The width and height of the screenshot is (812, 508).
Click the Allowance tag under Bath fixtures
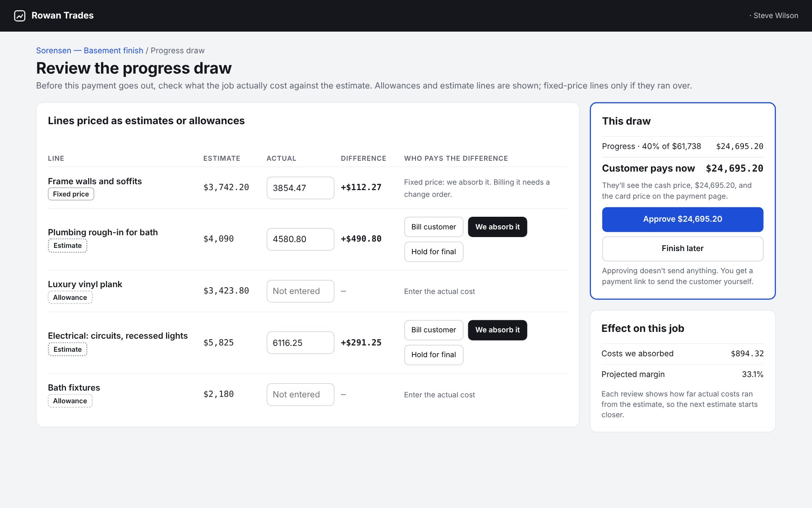(x=70, y=401)
